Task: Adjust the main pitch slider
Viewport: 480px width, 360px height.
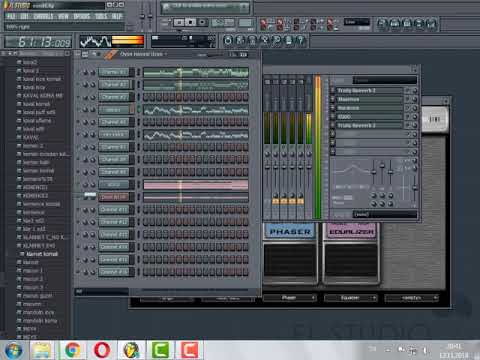Action: 150,15
